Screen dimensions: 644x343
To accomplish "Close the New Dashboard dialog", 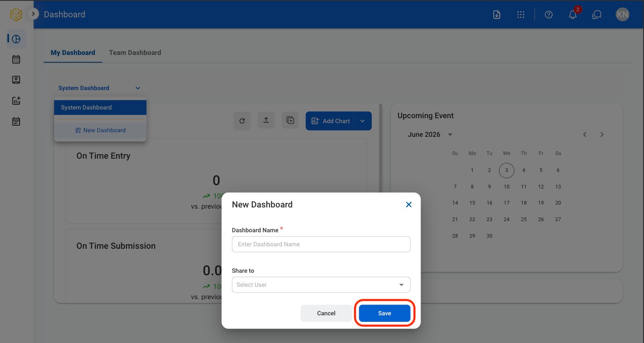I will point(409,205).
